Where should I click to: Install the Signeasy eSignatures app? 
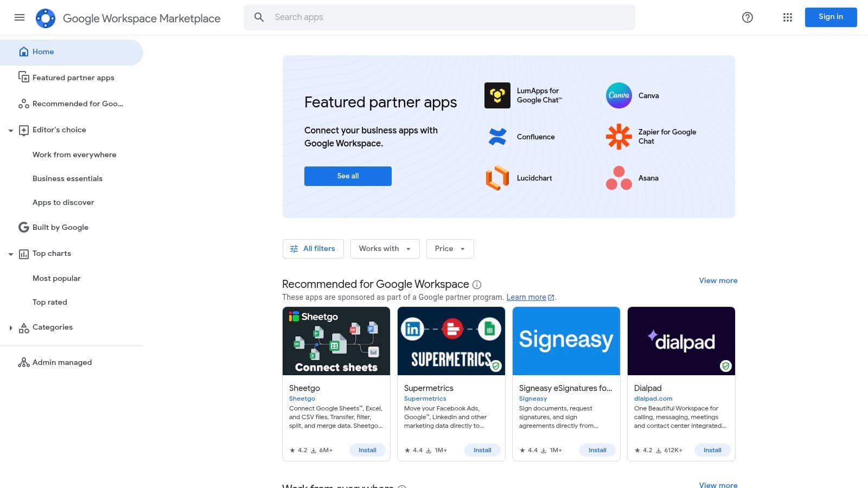(597, 450)
